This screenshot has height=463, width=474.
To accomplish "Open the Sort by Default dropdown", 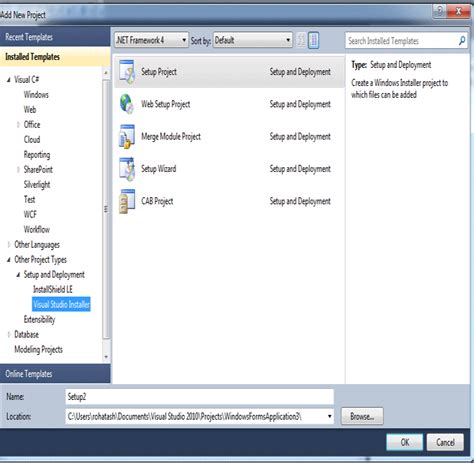I will click(253, 40).
